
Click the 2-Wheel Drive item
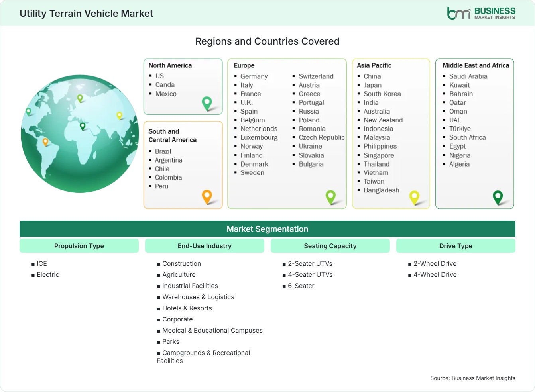tap(435, 264)
